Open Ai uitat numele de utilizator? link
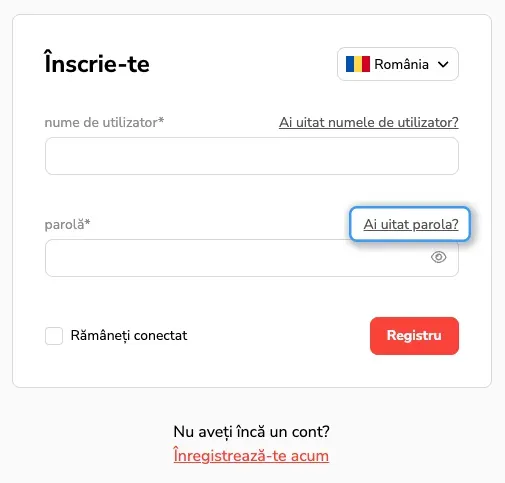 tap(369, 122)
